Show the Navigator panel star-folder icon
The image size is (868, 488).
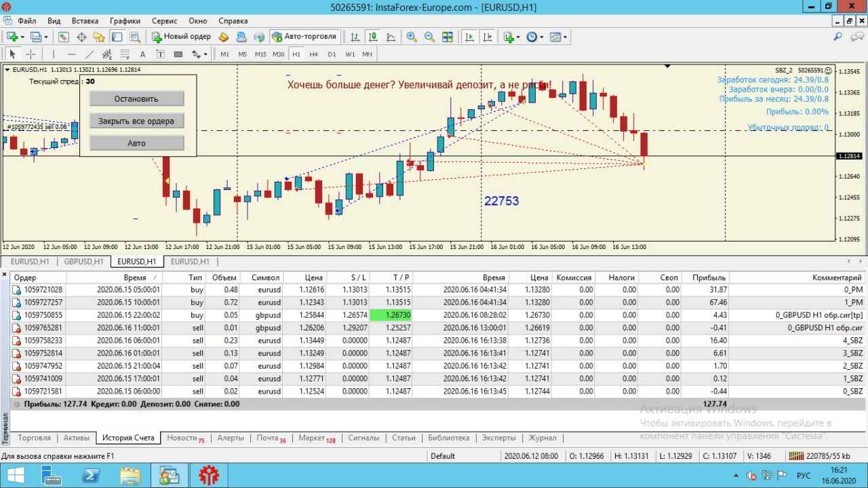coord(99,37)
